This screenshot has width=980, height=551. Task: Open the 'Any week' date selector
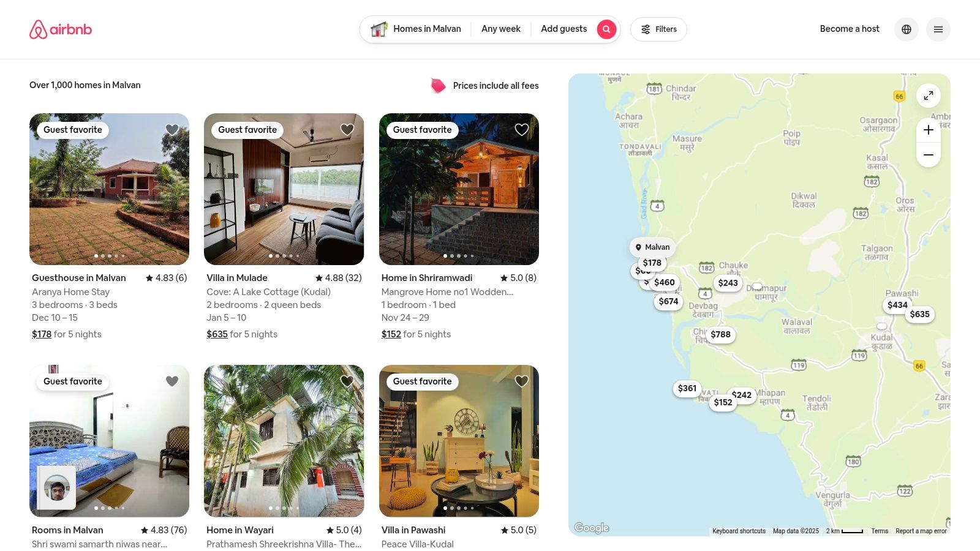(x=501, y=29)
